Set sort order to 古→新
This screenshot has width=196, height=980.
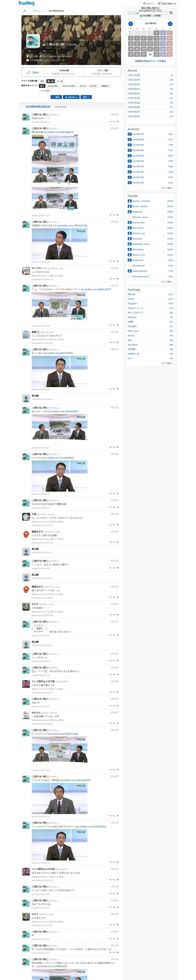point(60,81)
